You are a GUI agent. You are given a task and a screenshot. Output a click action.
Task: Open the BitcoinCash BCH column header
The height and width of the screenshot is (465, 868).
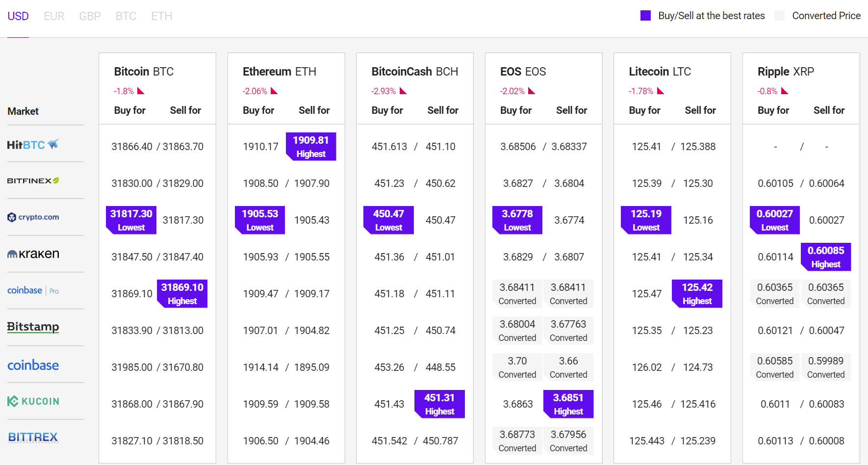(x=415, y=72)
